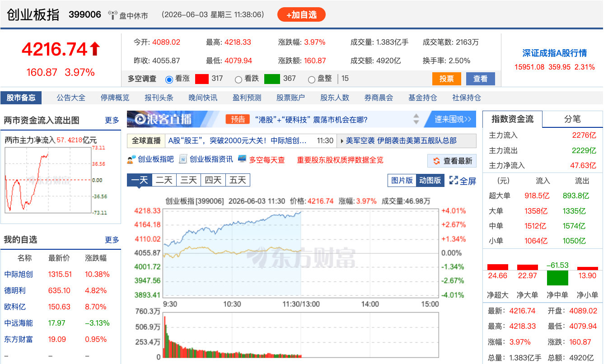Image resolution: width=608 pixels, height=364 pixels.
Task: Click the refresh icon in 查看最新
Action: pos(436,161)
